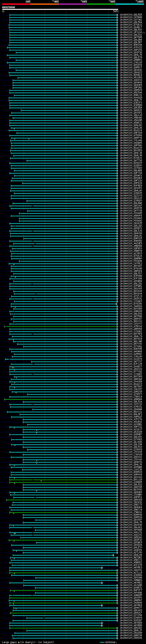Select hit label UniRef100_Q8RVK6
The height and width of the screenshot is (644, 146).
[131, 329]
